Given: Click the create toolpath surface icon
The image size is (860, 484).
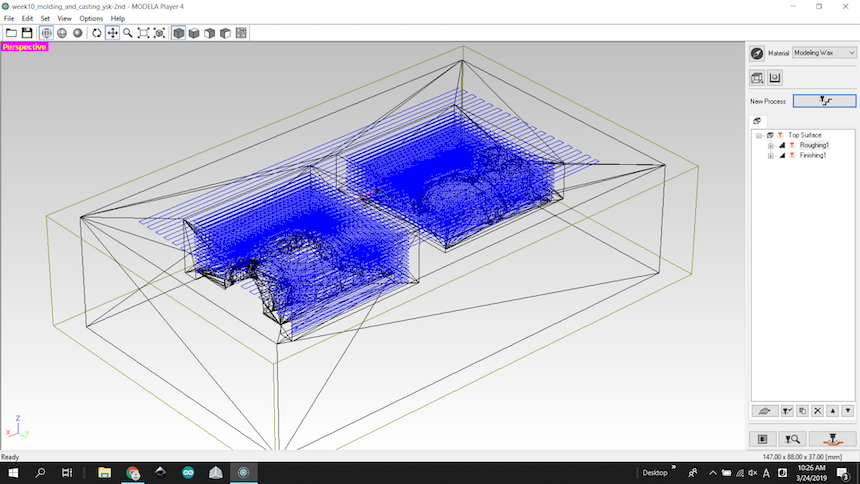Looking at the screenshot, I should [x=764, y=410].
